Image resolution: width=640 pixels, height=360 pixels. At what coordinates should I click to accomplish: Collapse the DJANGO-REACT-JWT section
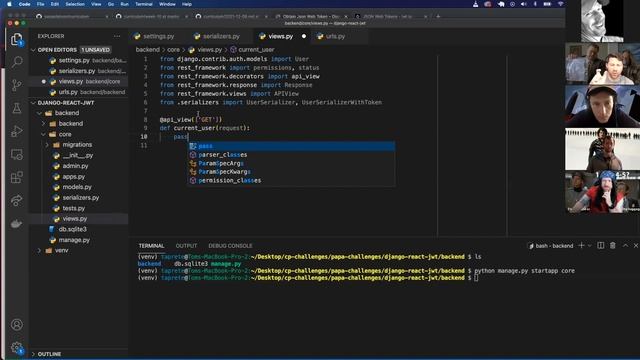click(33, 103)
